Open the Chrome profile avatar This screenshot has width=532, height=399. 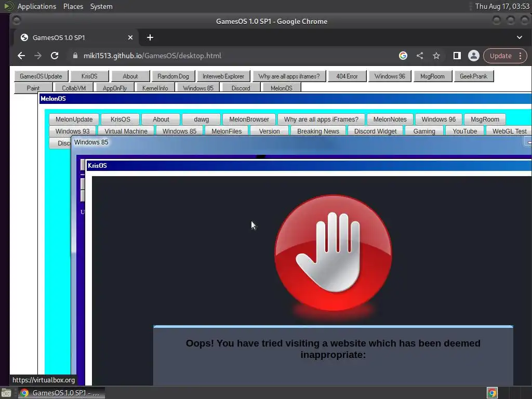point(474,56)
